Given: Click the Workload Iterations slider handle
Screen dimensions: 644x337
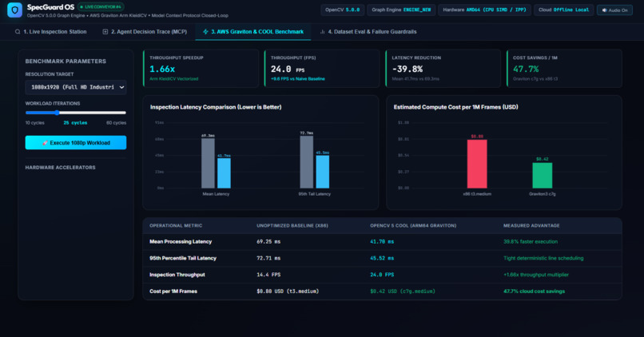Looking at the screenshot, I should [57, 113].
